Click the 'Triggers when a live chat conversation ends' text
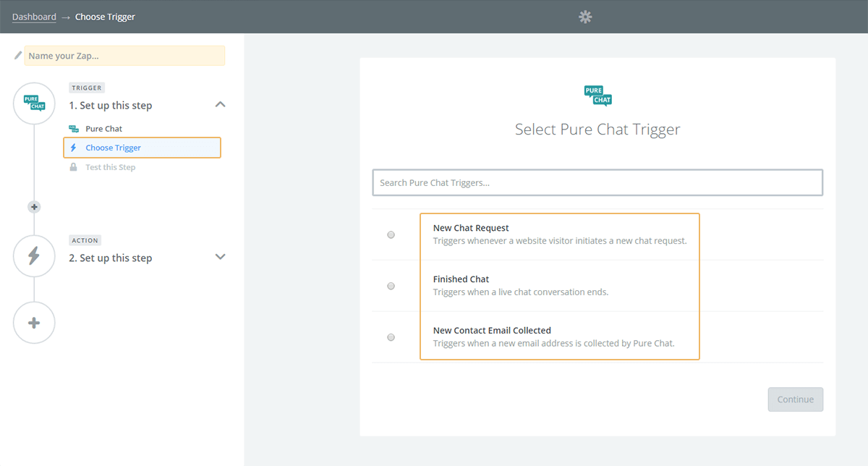 [x=521, y=292]
